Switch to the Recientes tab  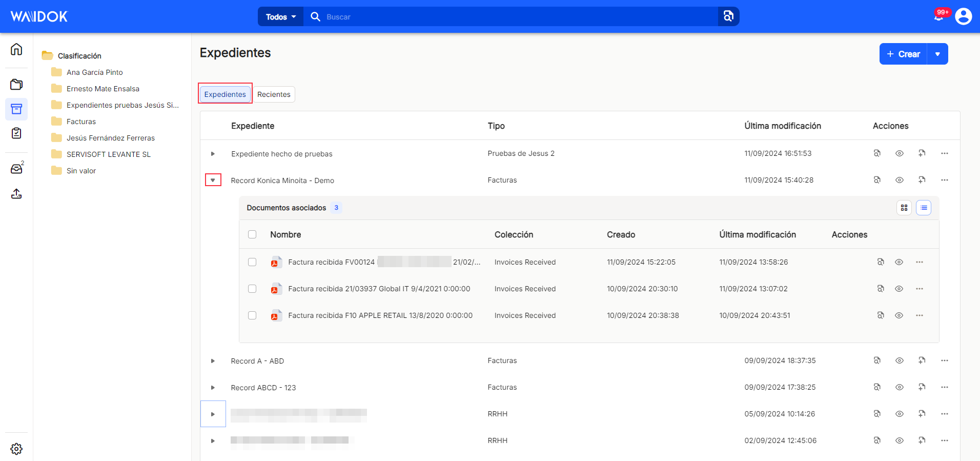pos(274,94)
